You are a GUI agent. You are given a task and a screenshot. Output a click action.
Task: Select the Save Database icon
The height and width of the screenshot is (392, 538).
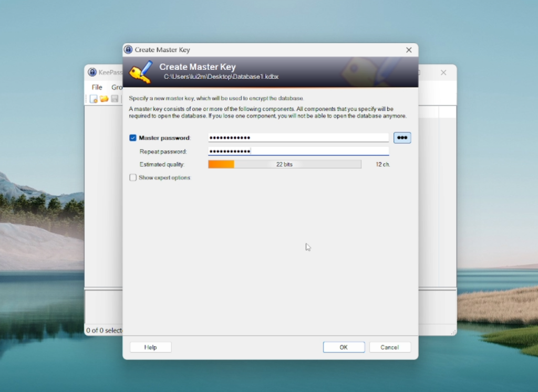pyautogui.click(x=115, y=98)
